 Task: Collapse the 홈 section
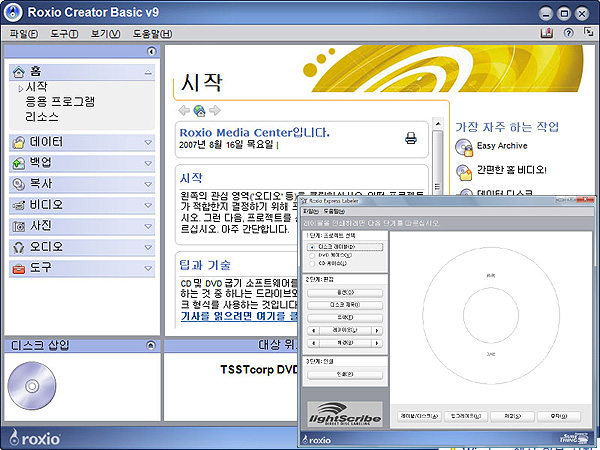148,72
